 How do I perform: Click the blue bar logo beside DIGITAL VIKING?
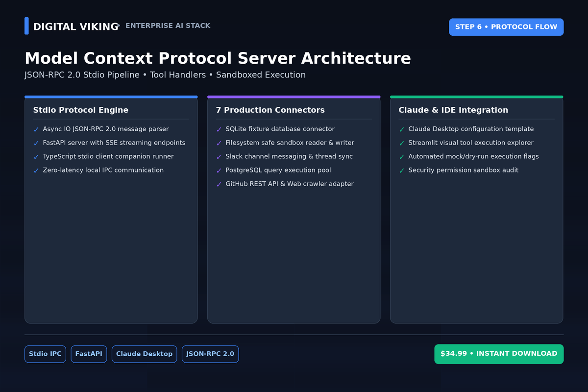26,26
